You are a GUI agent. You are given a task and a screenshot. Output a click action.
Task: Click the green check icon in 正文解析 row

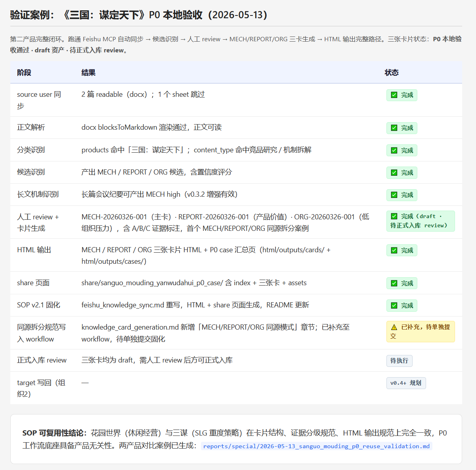click(394, 128)
